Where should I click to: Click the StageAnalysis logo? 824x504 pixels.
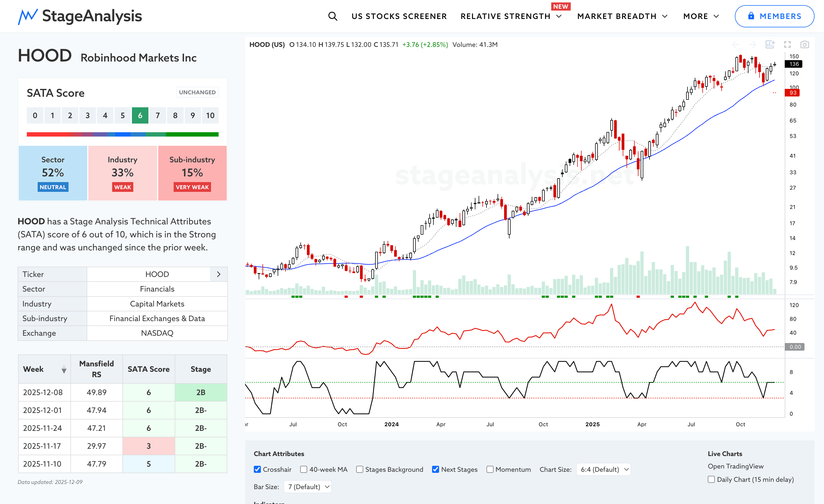(80, 16)
